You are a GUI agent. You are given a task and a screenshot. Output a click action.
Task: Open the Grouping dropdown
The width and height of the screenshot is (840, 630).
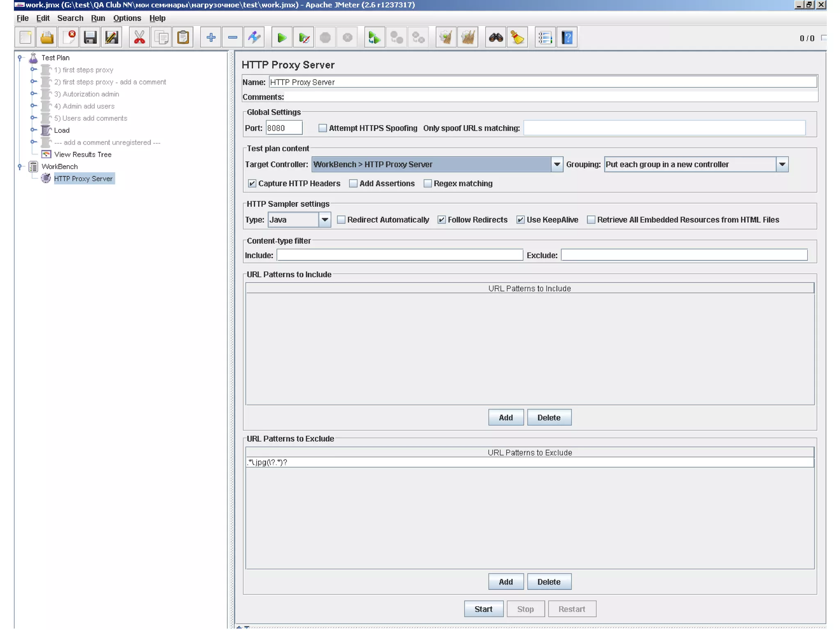782,164
